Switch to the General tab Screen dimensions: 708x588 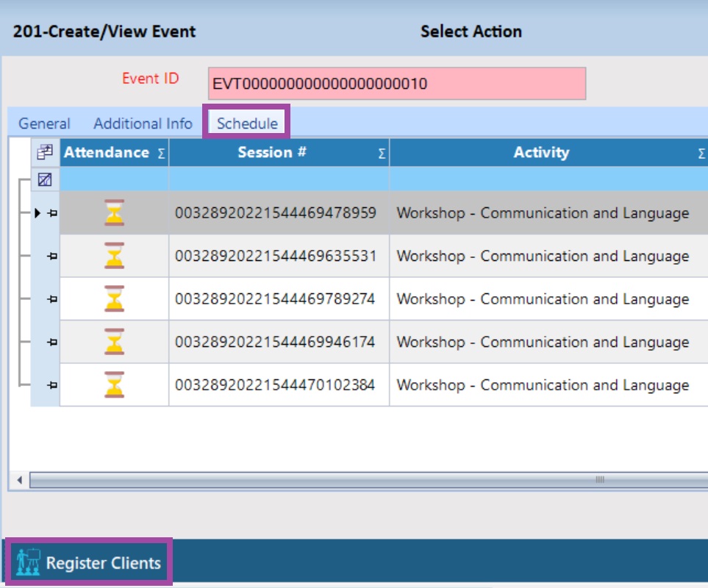(44, 123)
